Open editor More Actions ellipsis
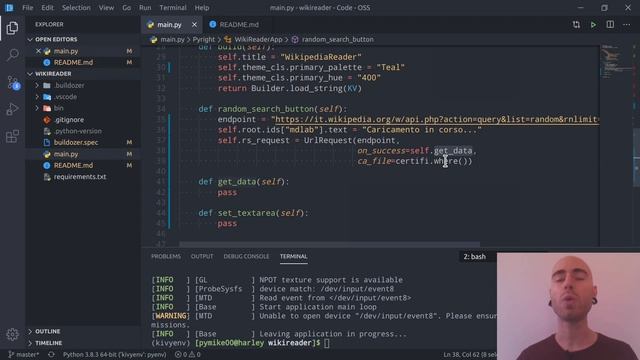Image resolution: width=640 pixels, height=360 pixels. (x=627, y=24)
